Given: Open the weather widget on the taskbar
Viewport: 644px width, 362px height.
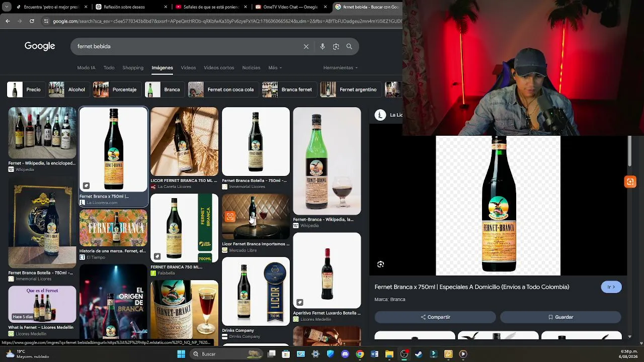Looking at the screenshot, I should [28, 354].
